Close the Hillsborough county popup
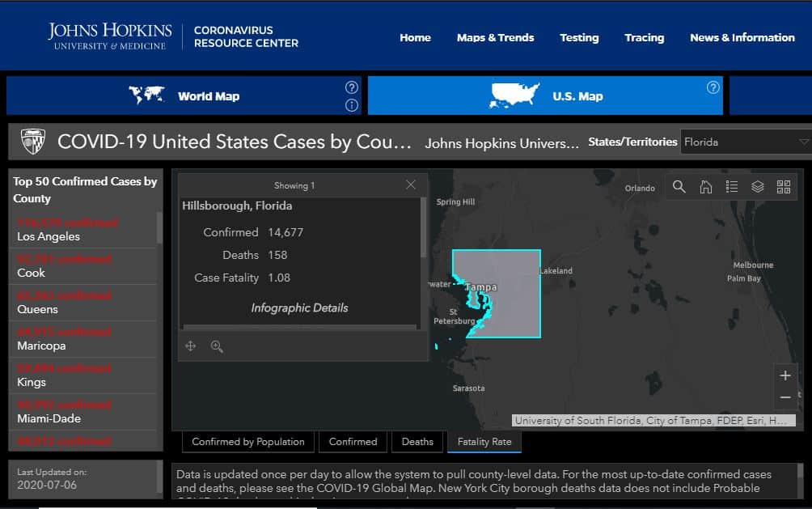The height and width of the screenshot is (509, 812). point(411,185)
